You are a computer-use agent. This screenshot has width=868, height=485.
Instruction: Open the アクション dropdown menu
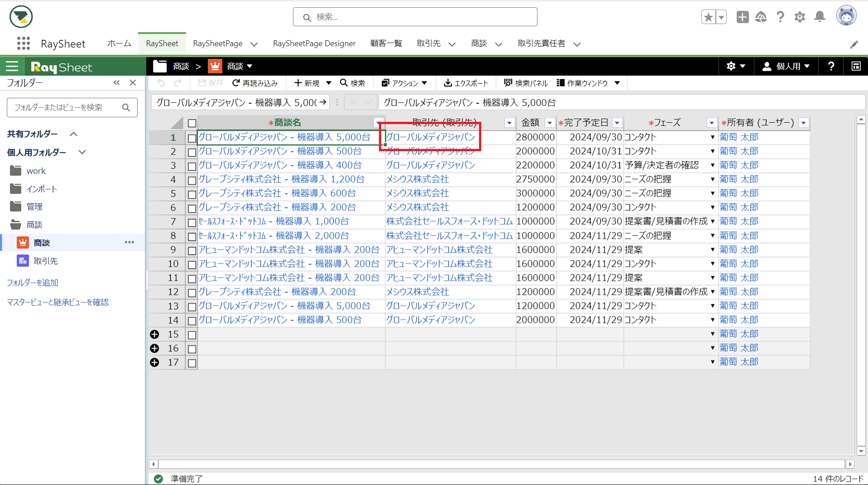tap(404, 83)
